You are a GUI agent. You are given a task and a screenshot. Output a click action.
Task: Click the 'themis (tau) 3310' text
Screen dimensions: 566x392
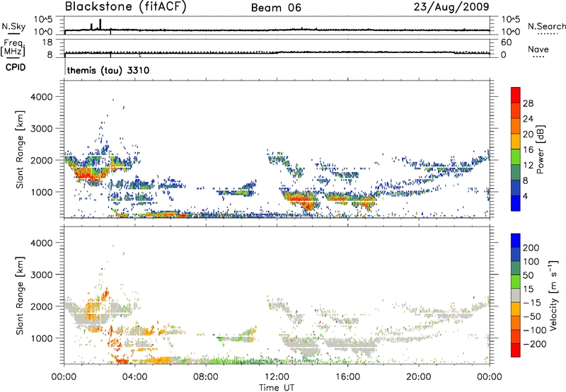[108, 70]
